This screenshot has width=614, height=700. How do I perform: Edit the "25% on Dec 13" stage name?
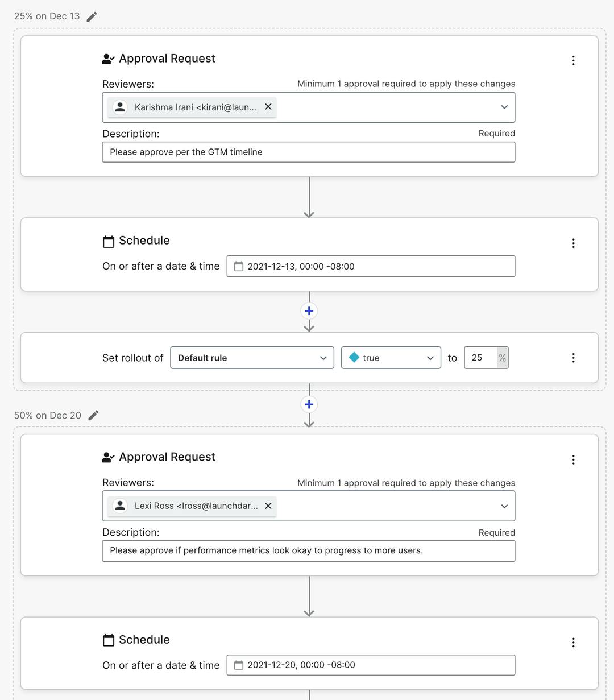pos(92,16)
